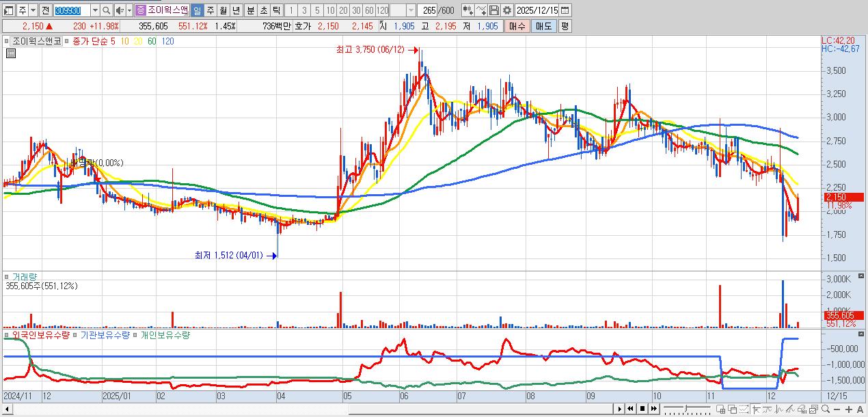This screenshot has height=417, width=868.
Task: Select the crosshair cursor tool icon
Action: click(x=757, y=409)
